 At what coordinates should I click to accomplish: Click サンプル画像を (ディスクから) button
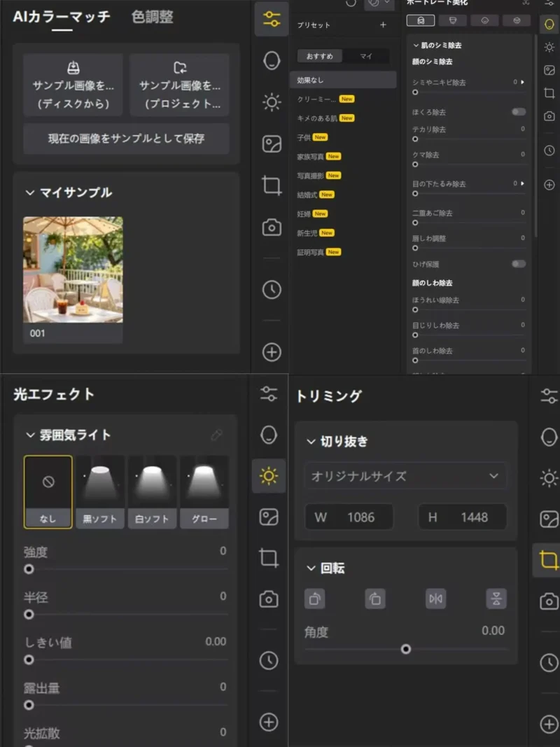tap(73, 85)
